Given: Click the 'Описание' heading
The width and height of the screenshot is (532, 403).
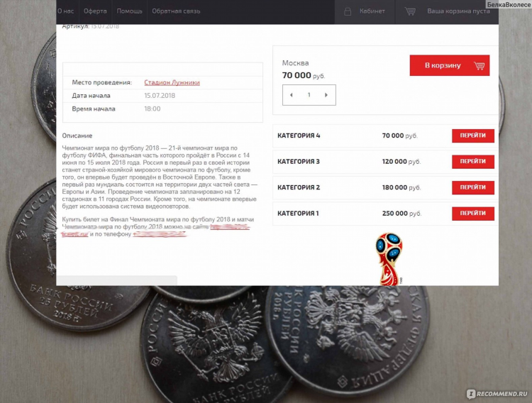Looking at the screenshot, I should click(x=77, y=136).
